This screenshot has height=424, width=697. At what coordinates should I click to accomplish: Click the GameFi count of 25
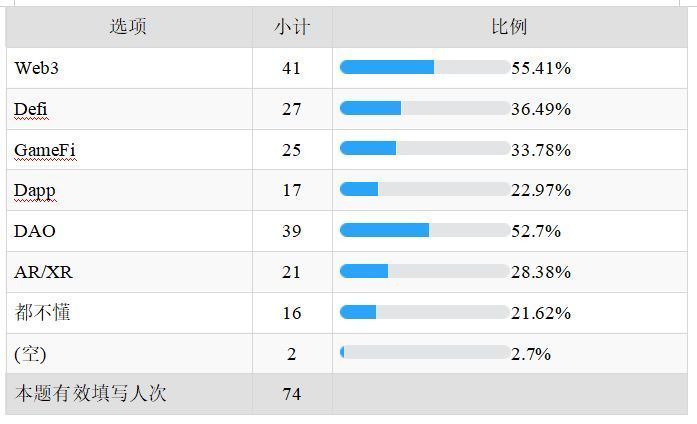coord(291,150)
